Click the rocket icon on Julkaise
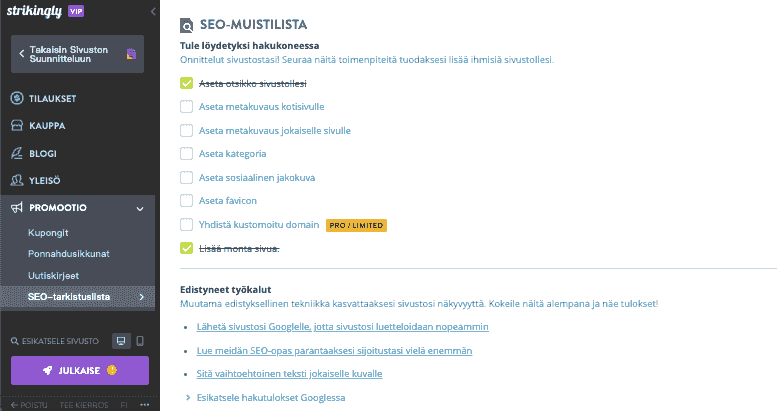Viewport: 777px width, 411px height. [48, 370]
